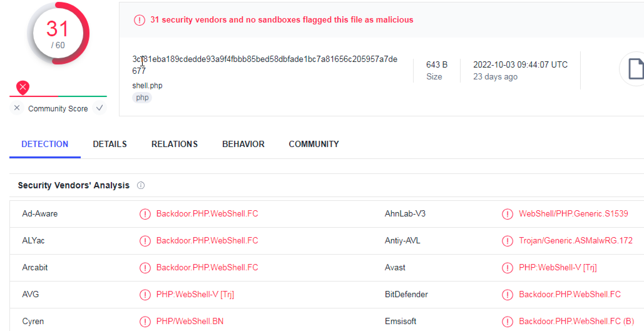
Task: Click BitDefender's Backdoor.PHP.WebShell.FC detection name
Action: click(x=570, y=294)
